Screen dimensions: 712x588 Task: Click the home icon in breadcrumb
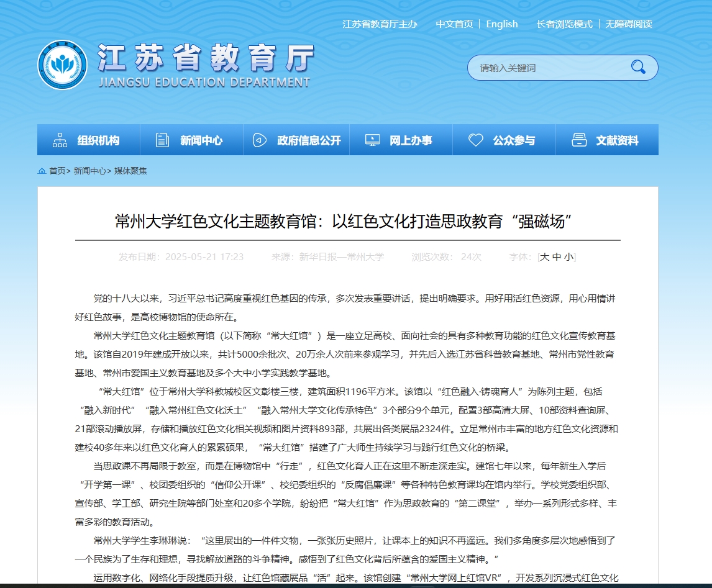(x=42, y=171)
